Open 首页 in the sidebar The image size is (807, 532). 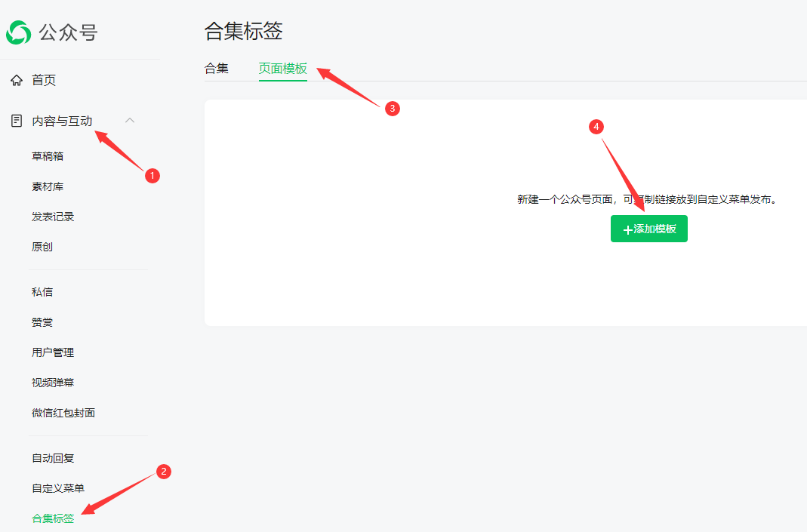coord(44,80)
